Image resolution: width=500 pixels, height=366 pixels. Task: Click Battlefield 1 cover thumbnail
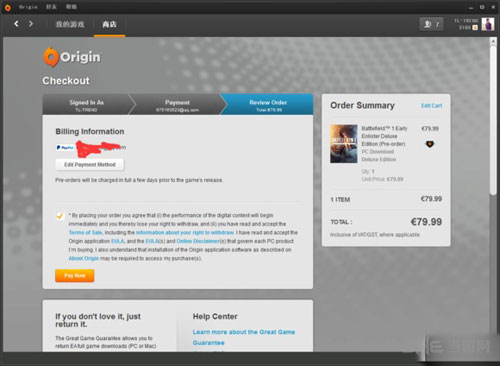click(x=344, y=144)
